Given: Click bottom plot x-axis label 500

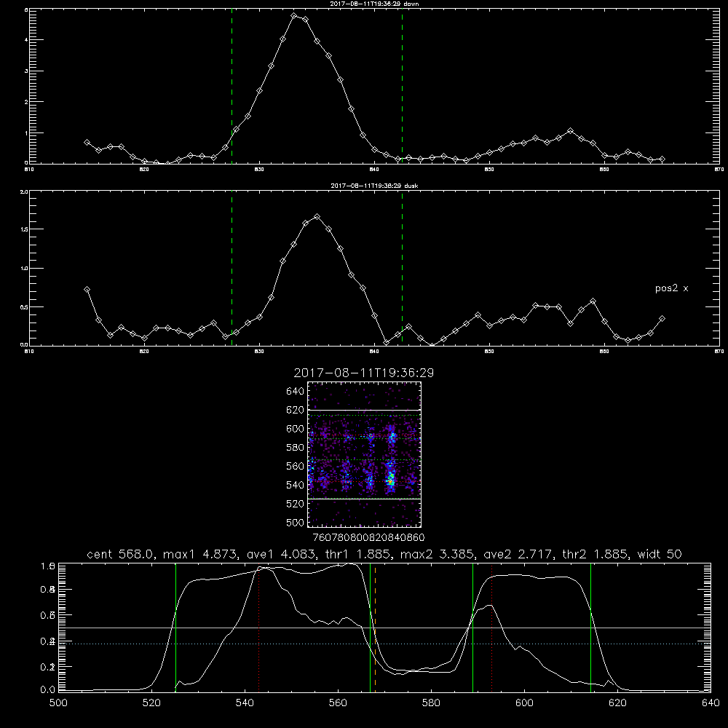Looking at the screenshot, I should point(58,703).
